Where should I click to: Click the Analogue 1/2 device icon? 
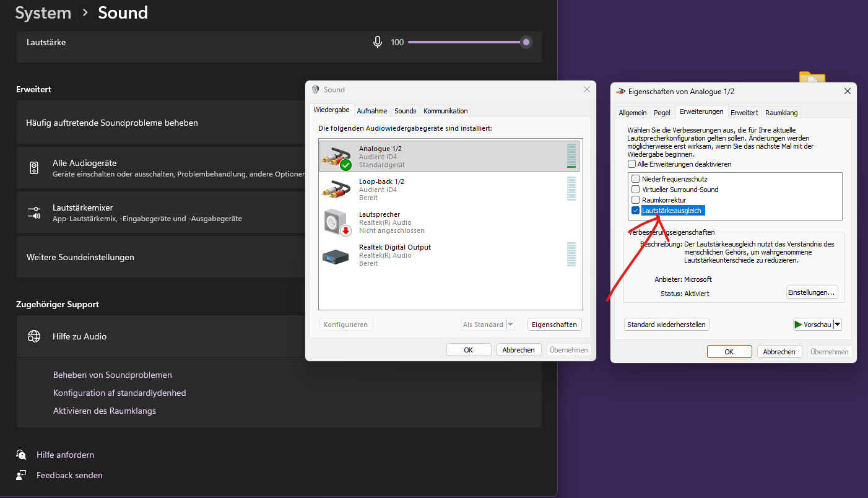[x=336, y=157]
